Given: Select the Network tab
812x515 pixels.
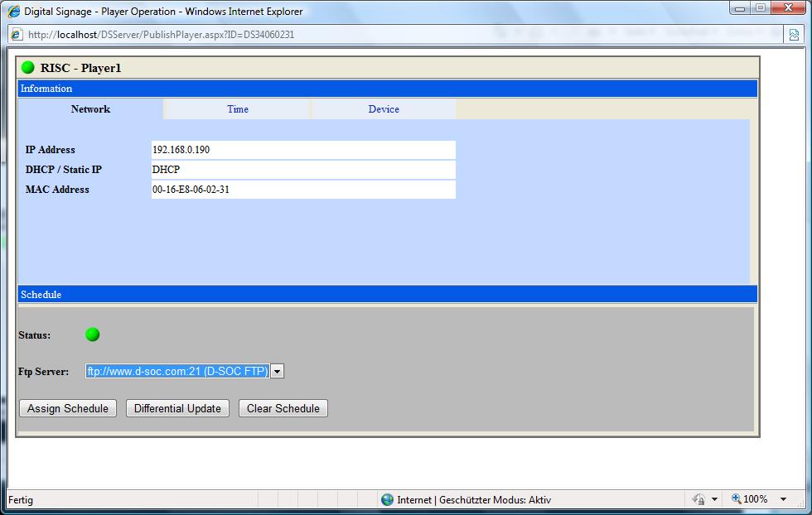Looking at the screenshot, I should (x=90, y=109).
